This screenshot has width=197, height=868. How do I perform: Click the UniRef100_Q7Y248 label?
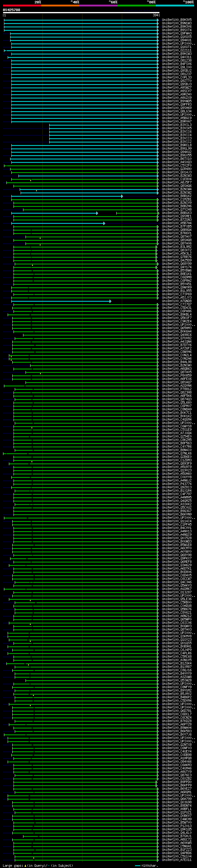177,210
